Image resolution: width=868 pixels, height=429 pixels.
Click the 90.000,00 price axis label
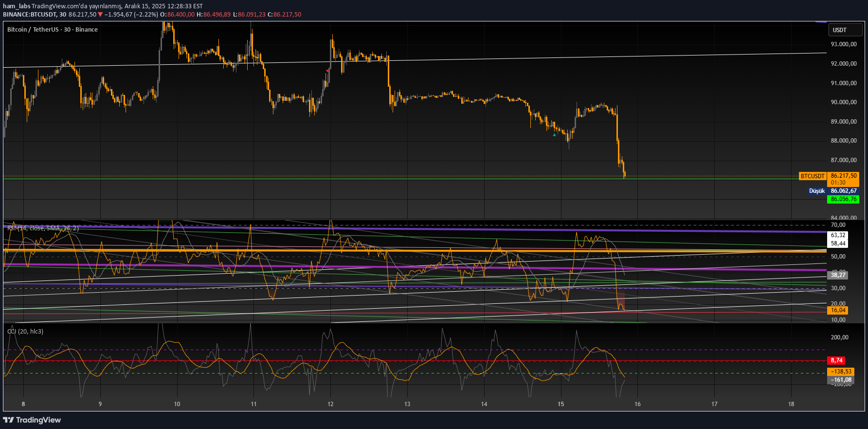click(x=843, y=102)
